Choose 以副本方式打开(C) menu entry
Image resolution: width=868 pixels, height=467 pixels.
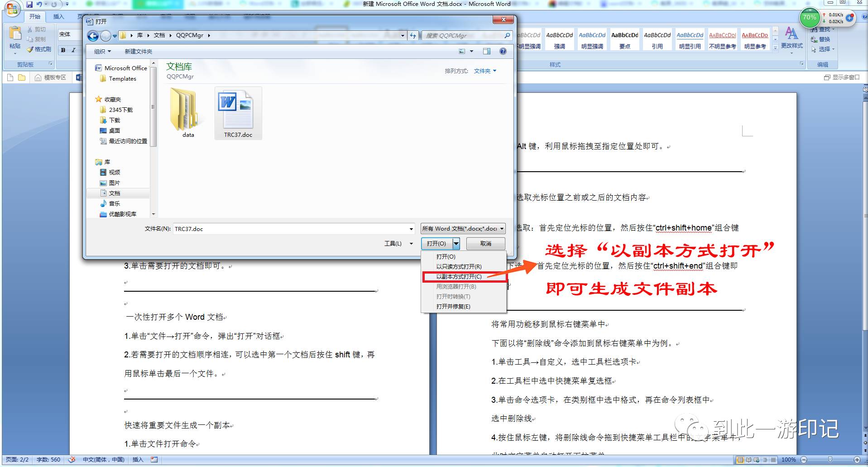click(x=464, y=277)
